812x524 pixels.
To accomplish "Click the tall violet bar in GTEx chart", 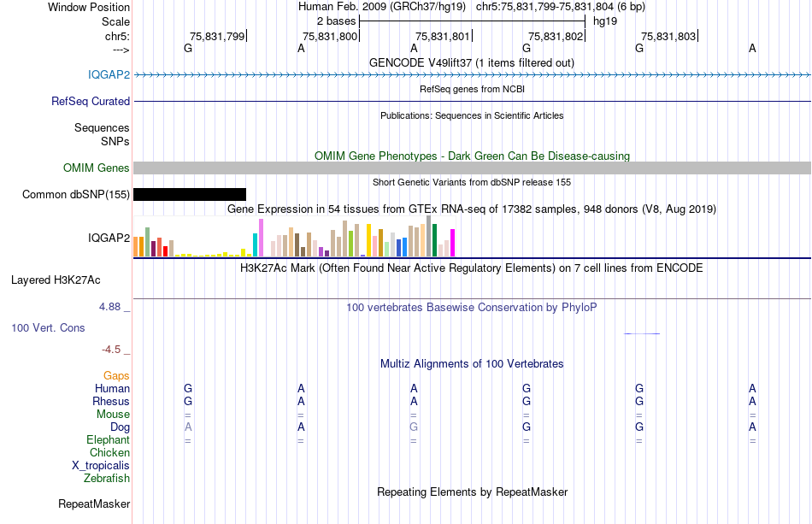I will pos(261,238).
